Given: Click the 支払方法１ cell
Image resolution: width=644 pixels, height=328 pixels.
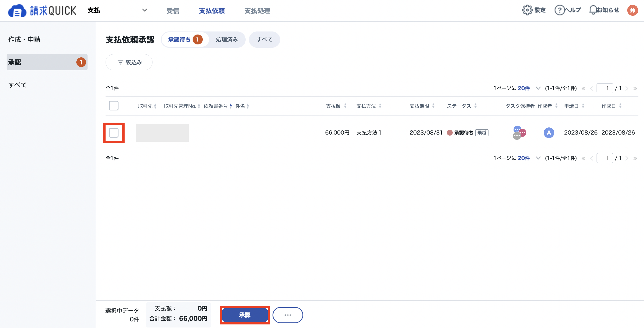Looking at the screenshot, I should 369,133.
